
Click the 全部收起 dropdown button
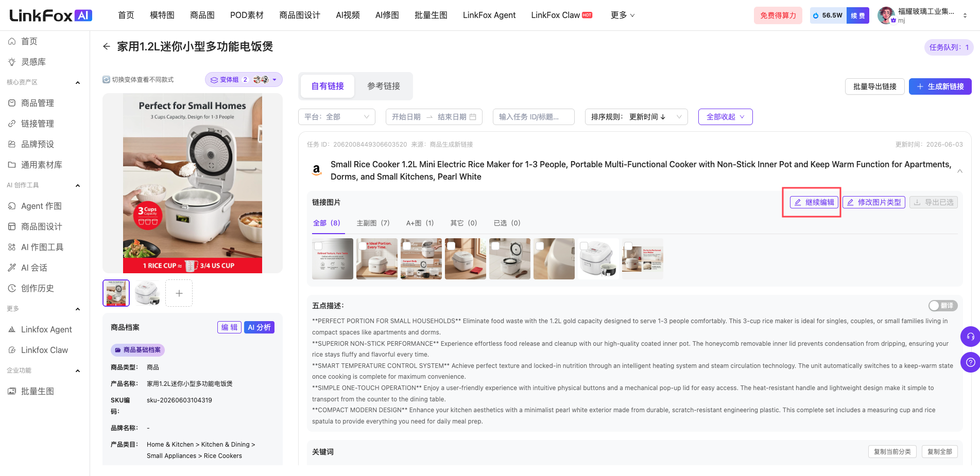coord(725,117)
